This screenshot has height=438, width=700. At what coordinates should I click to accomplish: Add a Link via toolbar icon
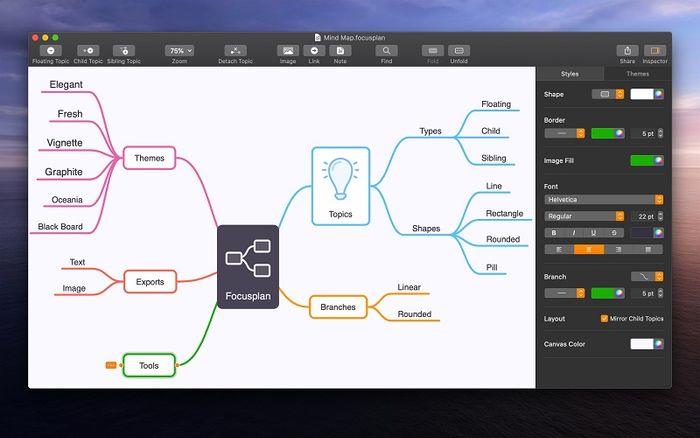[x=314, y=50]
